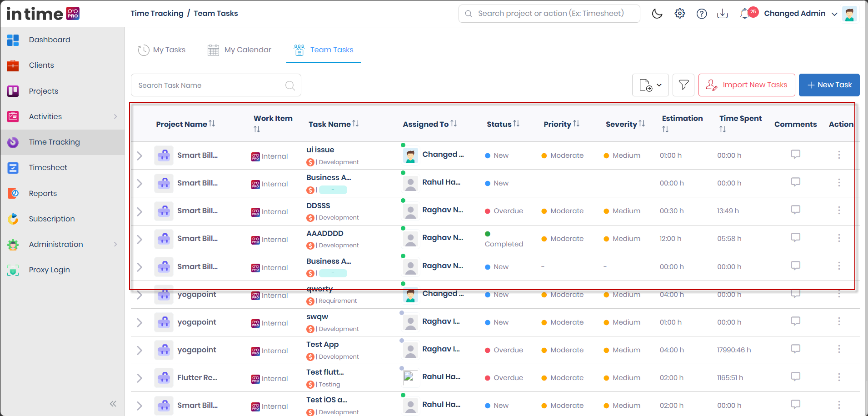Screen dimensions: 868x416
Task: Select the Team Tasks tab
Action: tap(324, 50)
